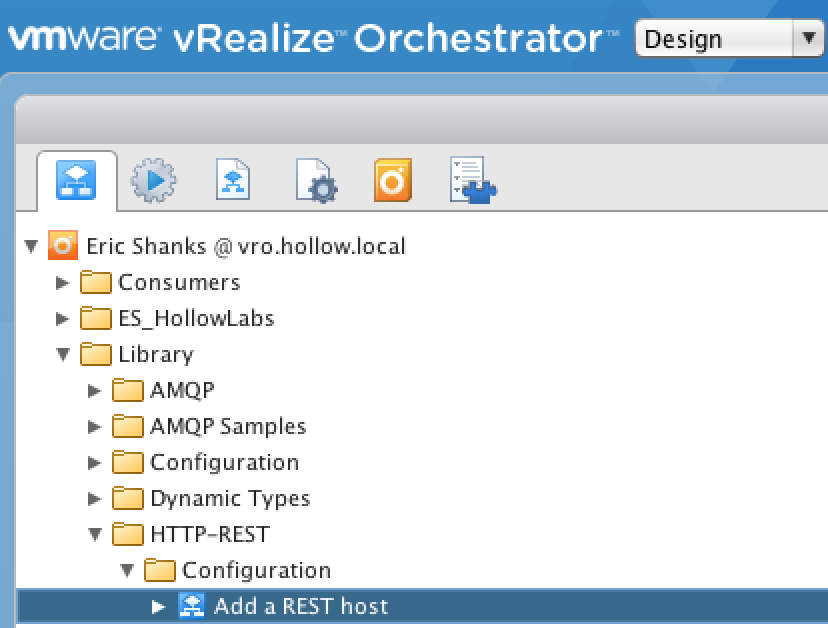Click the Add a REST host workflow icon
Image resolution: width=828 pixels, height=628 pixels.
(191, 606)
